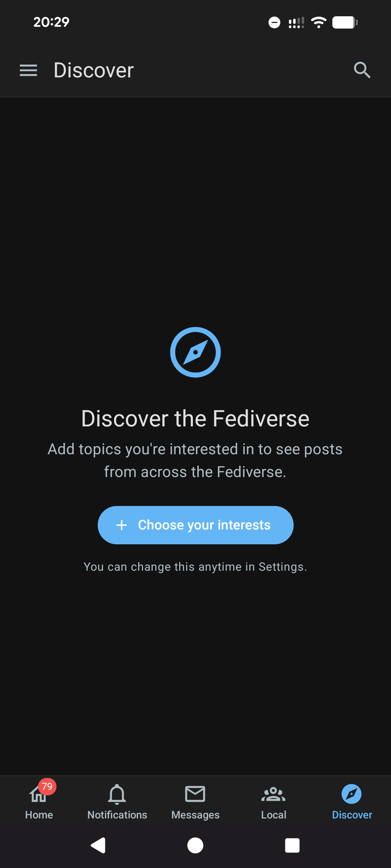
Task: Open the hamburger navigation menu
Action: (28, 70)
